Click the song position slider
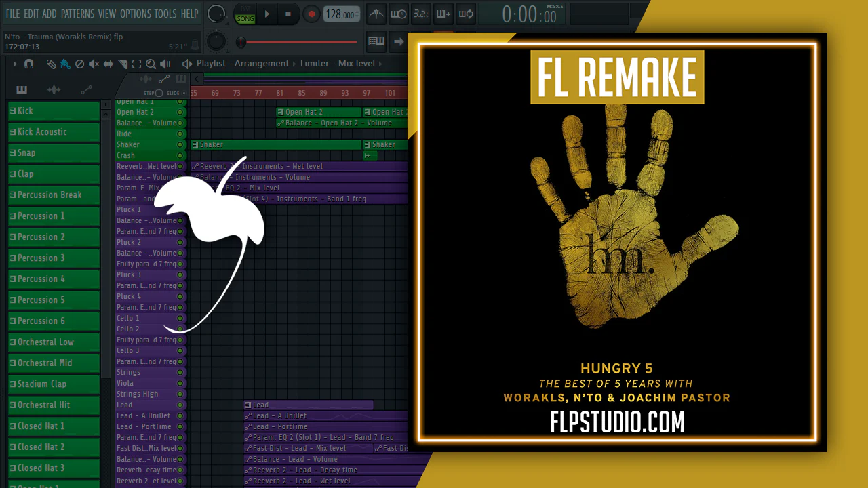 (298, 42)
